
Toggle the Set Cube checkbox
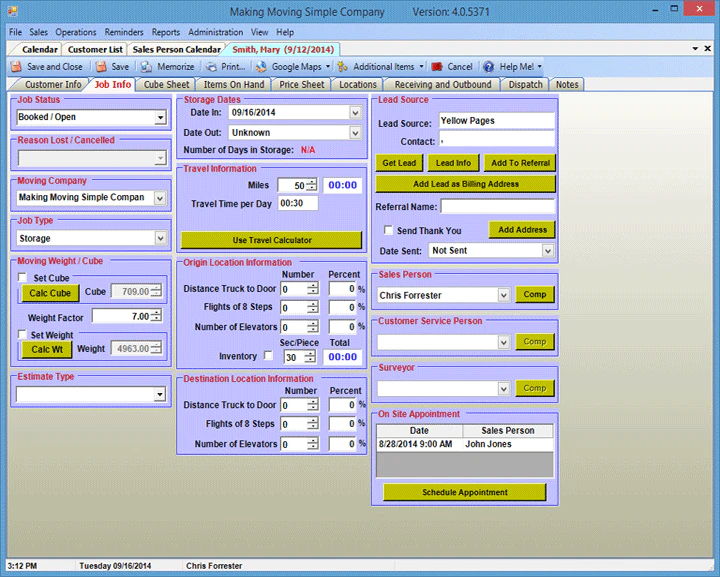[22, 277]
